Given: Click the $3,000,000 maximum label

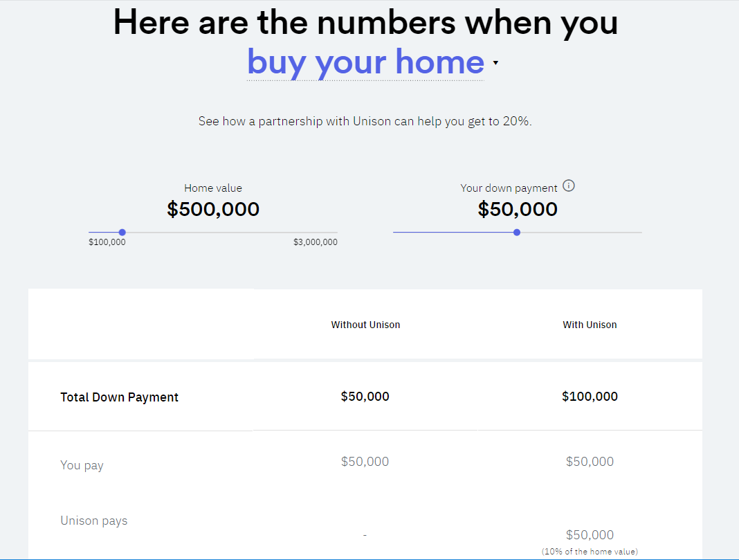Looking at the screenshot, I should click(x=316, y=242).
